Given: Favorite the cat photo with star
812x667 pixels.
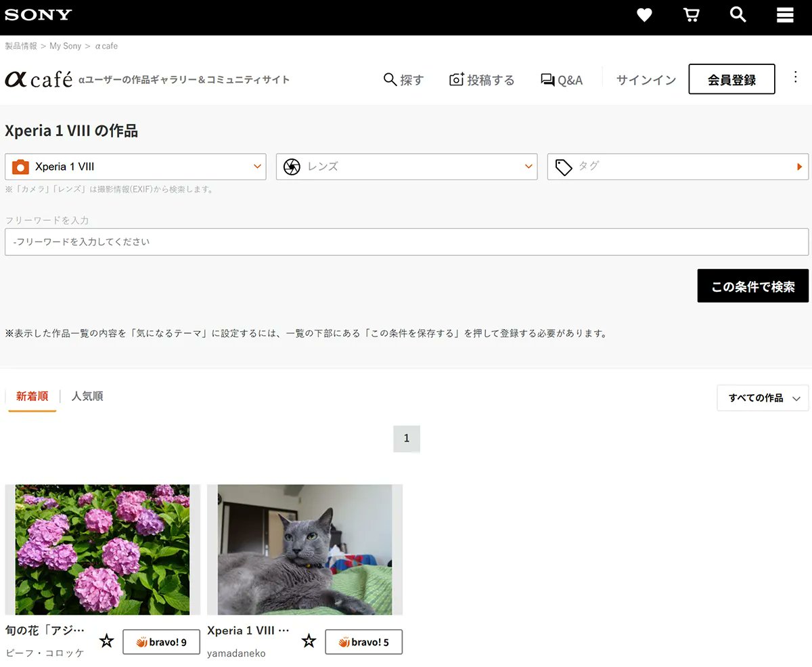Looking at the screenshot, I should [x=309, y=641].
